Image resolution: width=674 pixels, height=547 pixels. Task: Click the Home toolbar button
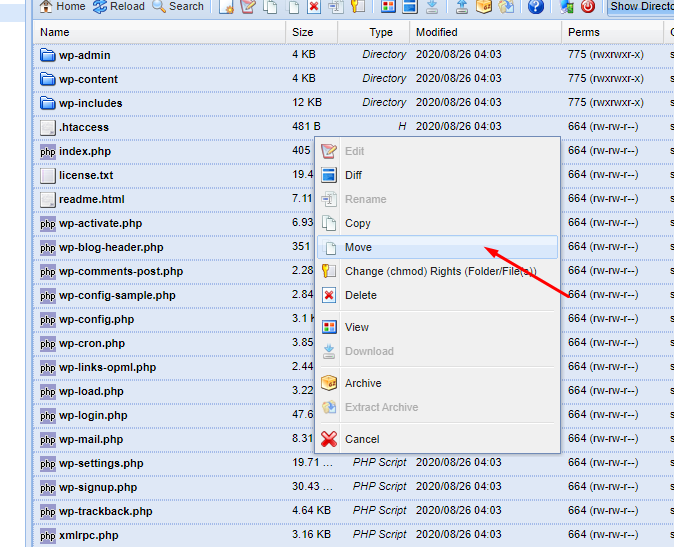(x=63, y=6)
